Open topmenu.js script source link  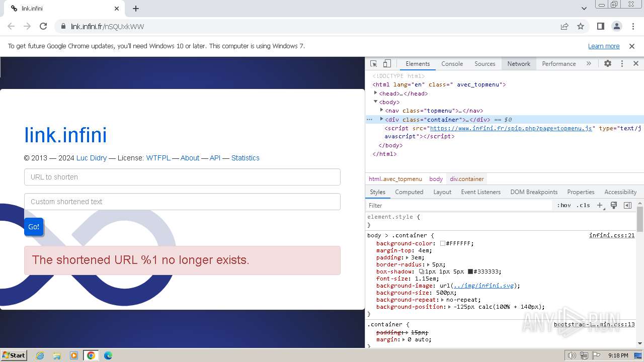(511, 128)
